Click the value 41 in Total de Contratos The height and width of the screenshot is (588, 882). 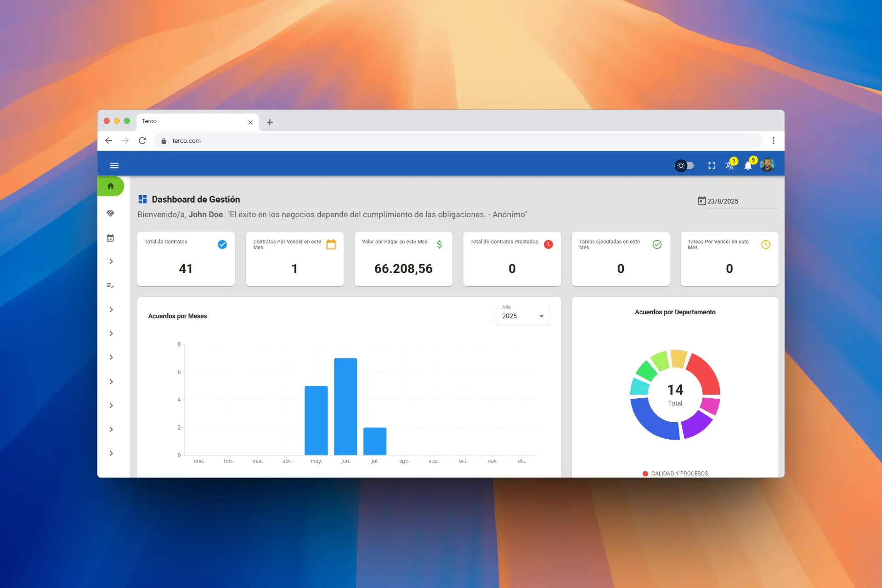coord(186,269)
